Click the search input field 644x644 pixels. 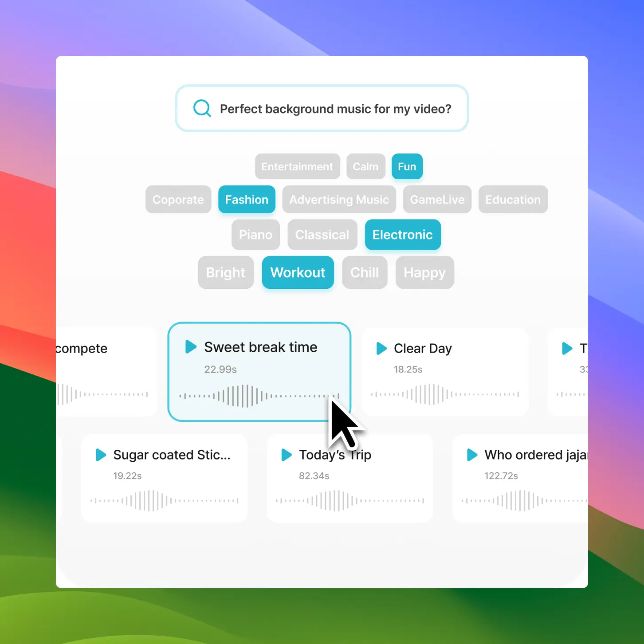pyautogui.click(x=335, y=109)
